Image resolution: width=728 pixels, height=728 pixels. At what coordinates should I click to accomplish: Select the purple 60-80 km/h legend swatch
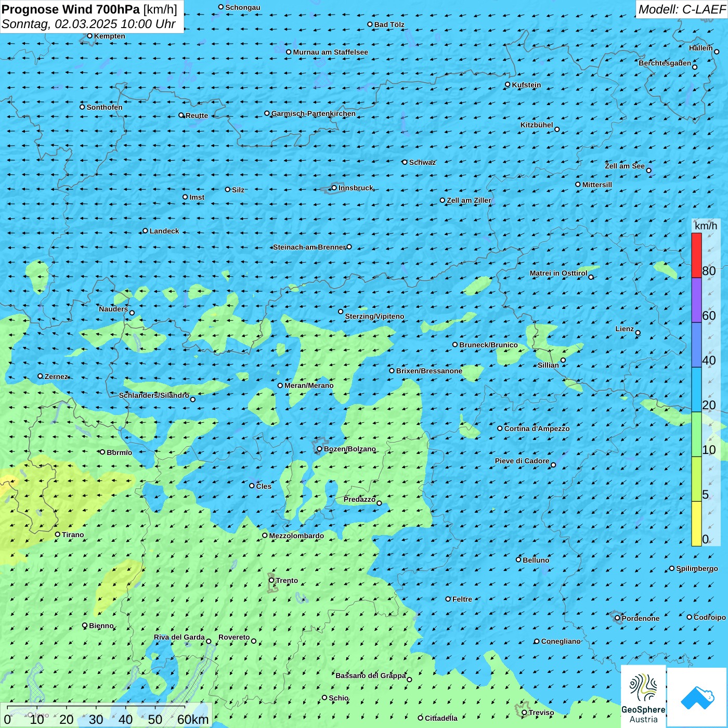click(696, 300)
